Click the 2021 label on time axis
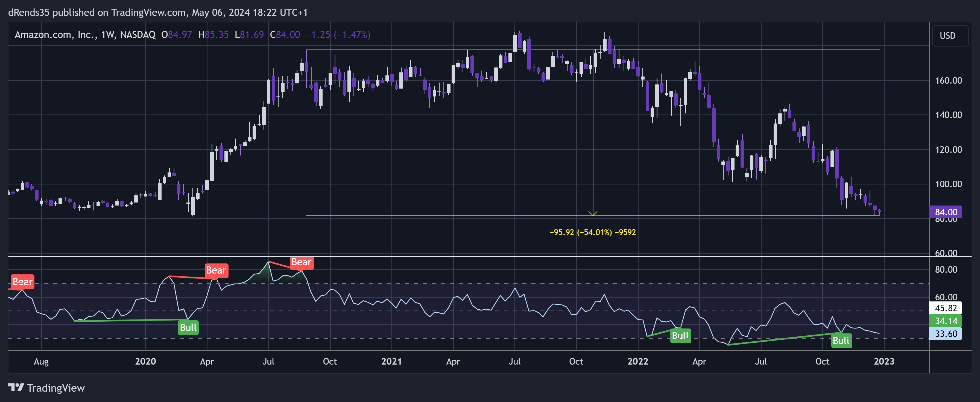This screenshot has width=980, height=402. pos(391,361)
